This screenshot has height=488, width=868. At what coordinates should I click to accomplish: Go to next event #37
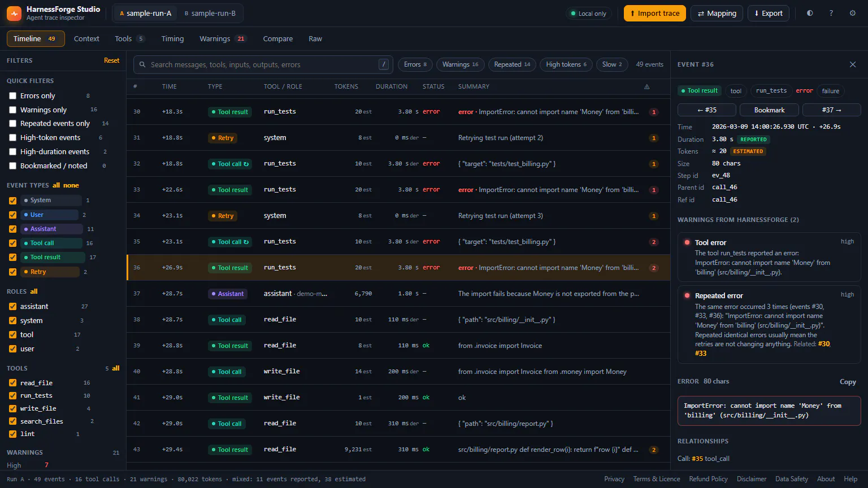tap(831, 110)
